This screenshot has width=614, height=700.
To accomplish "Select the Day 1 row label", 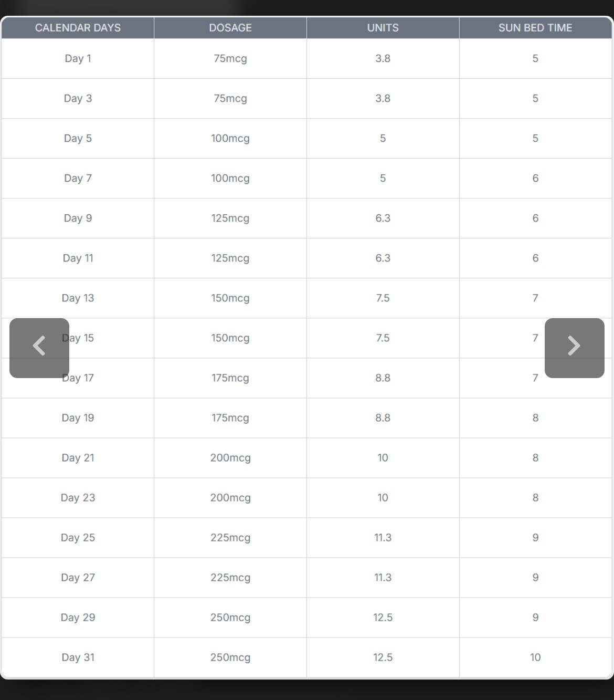I will click(x=78, y=58).
